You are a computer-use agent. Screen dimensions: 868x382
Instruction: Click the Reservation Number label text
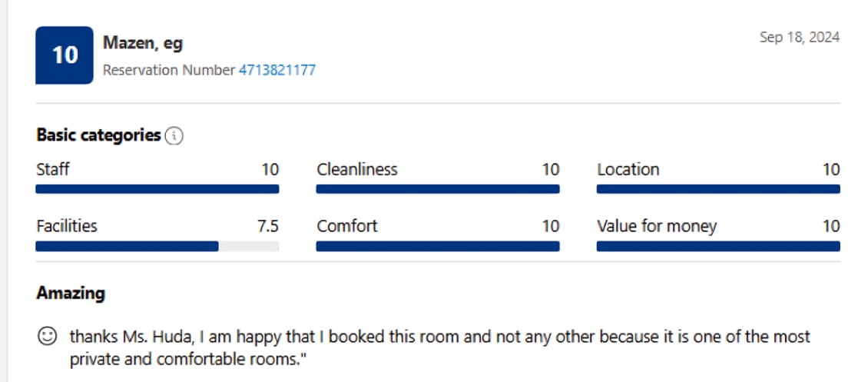(x=169, y=70)
